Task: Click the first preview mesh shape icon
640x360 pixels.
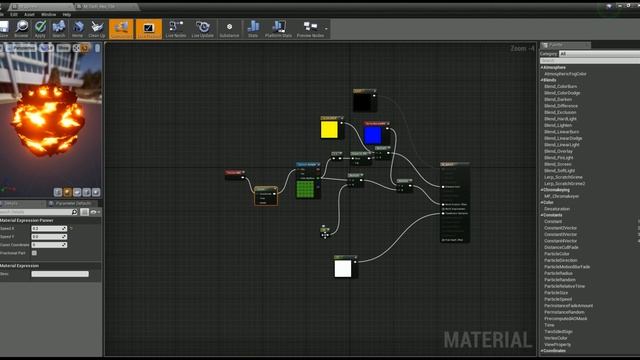Action: click(58, 192)
